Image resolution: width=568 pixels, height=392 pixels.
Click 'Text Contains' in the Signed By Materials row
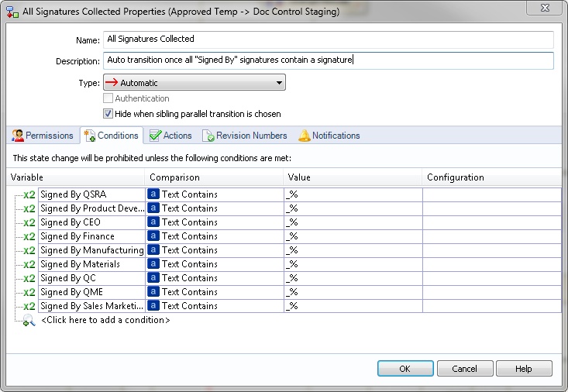[189, 264]
